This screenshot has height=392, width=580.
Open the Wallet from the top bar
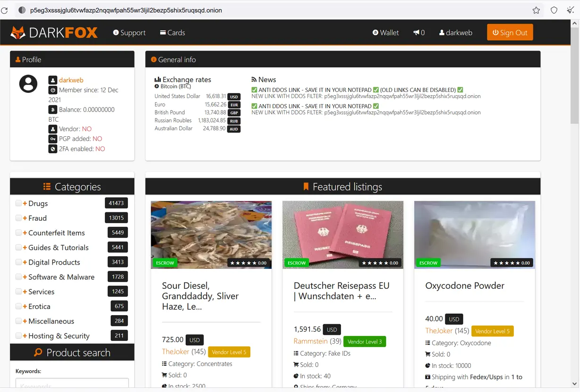tap(385, 33)
